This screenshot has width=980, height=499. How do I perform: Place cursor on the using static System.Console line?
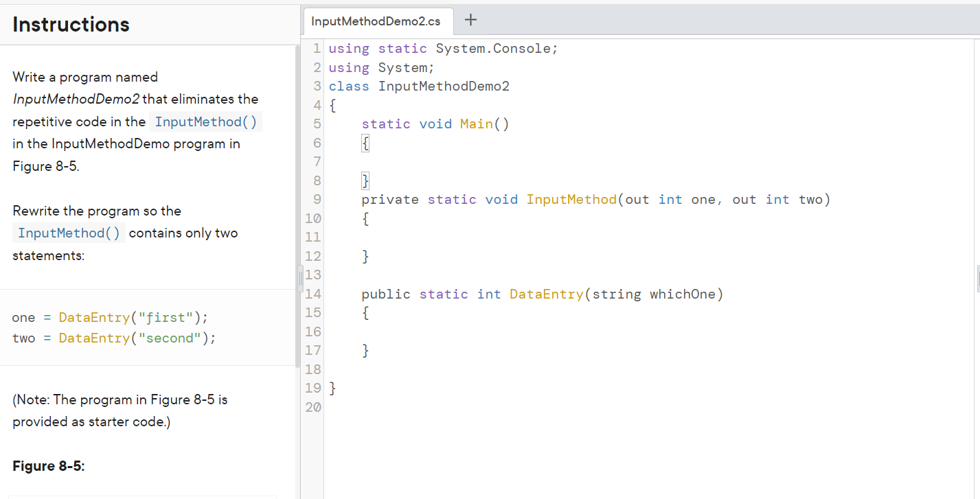click(442, 48)
